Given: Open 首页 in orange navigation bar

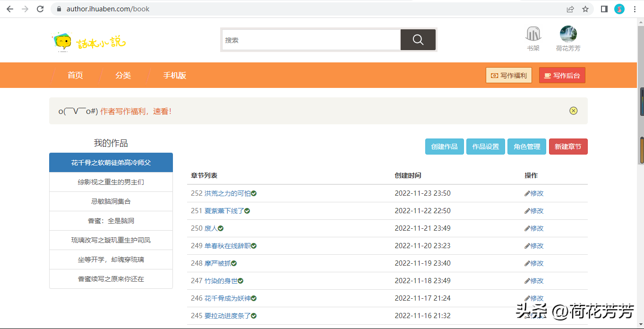Looking at the screenshot, I should [75, 75].
